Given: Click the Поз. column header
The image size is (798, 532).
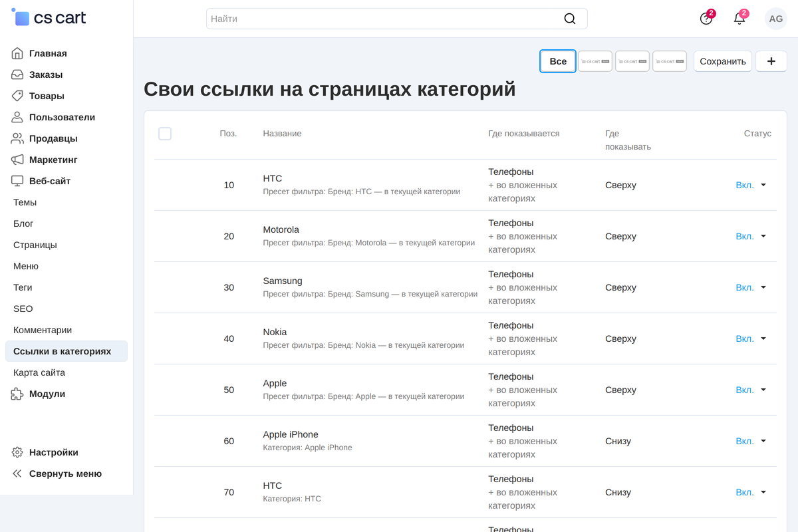Looking at the screenshot, I should click(x=228, y=134).
